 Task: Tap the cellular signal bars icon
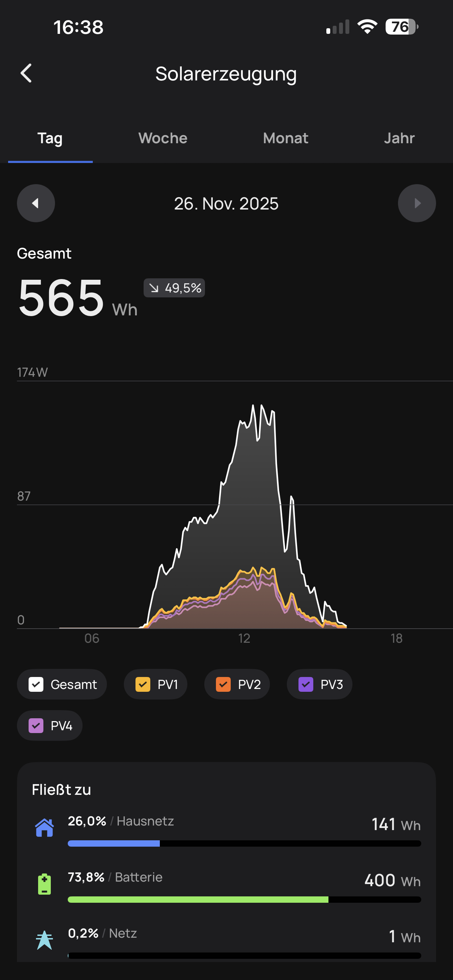(338, 27)
